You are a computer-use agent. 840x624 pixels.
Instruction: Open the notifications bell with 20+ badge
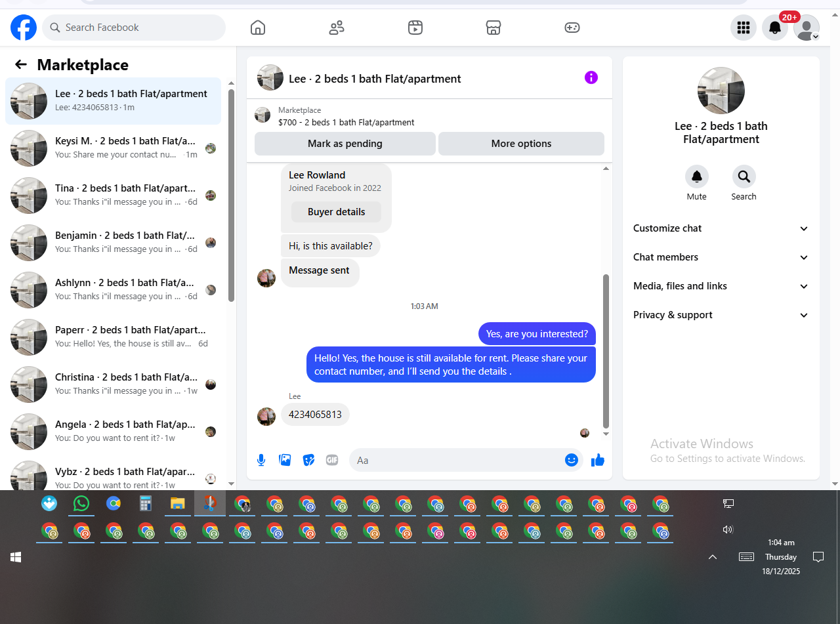pyautogui.click(x=775, y=28)
